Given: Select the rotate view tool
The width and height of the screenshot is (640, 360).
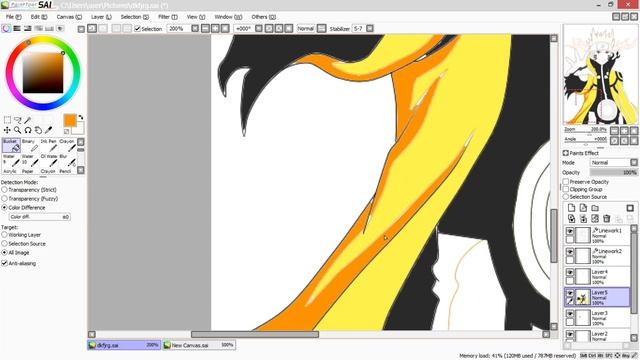Looking at the screenshot, I should pos(28,130).
